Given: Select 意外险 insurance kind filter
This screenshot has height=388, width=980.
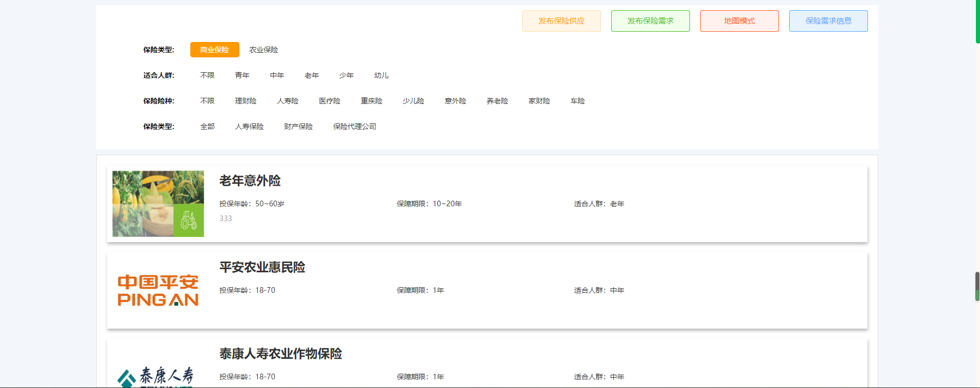Looking at the screenshot, I should pos(455,101).
